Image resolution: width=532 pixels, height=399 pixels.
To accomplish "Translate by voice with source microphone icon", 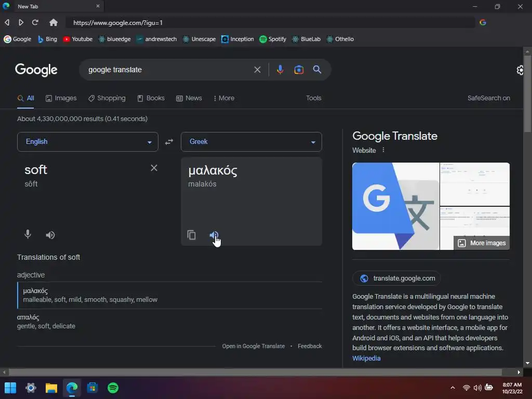I will click(x=28, y=234).
